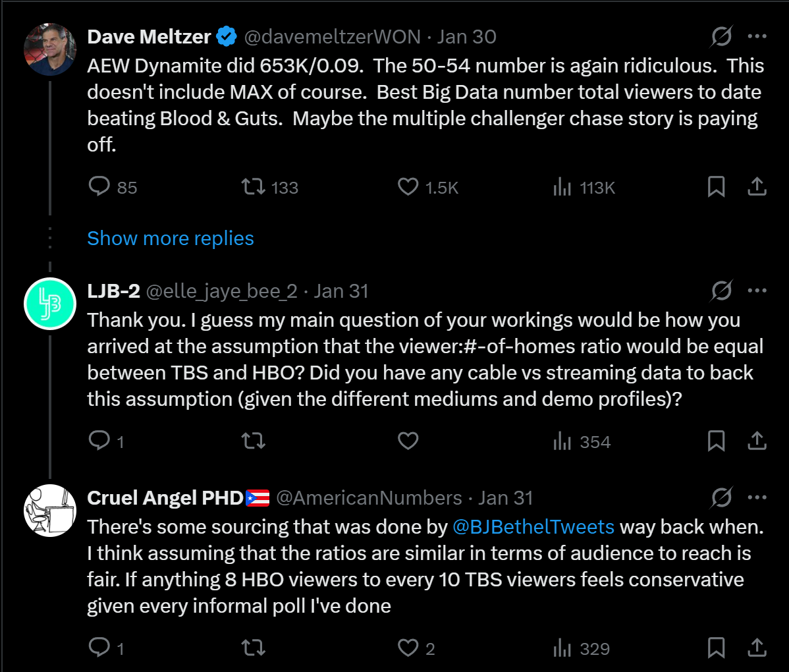Open more options on LJB-2's tweet
789x672 pixels.
757,291
